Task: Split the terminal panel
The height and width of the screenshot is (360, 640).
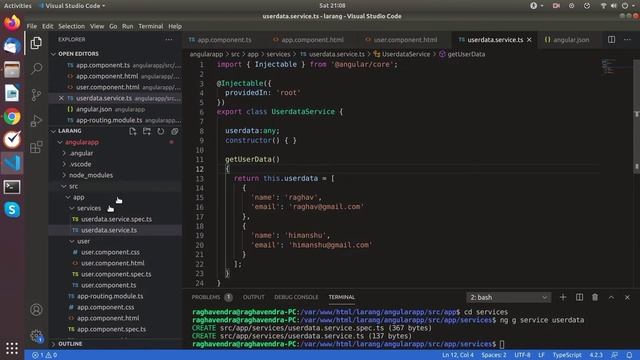Action: (579, 297)
